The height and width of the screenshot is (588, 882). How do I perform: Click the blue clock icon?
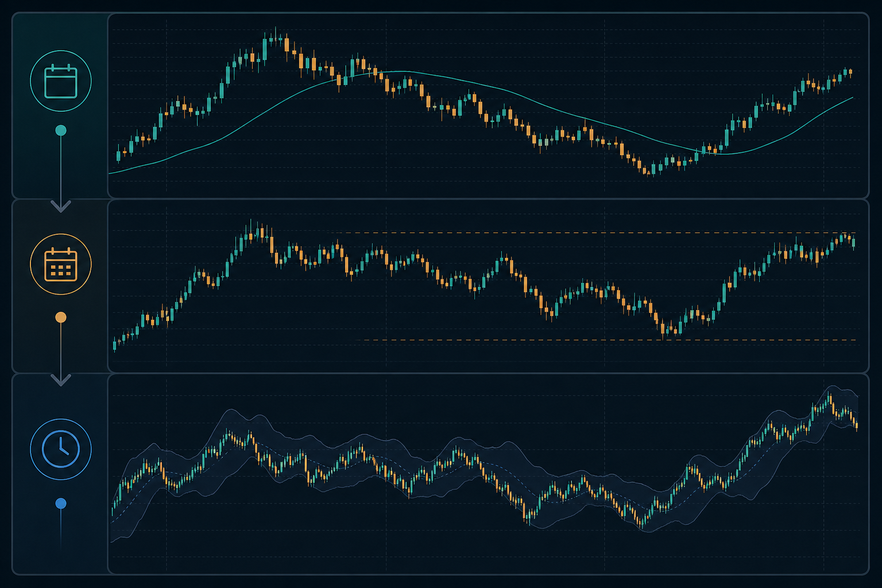pos(61,448)
